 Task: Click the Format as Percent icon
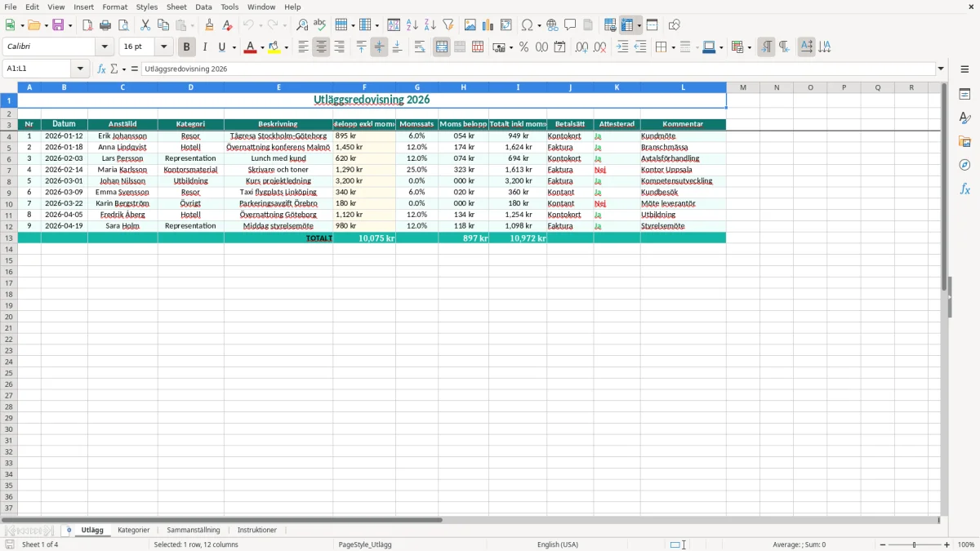pyautogui.click(x=523, y=47)
